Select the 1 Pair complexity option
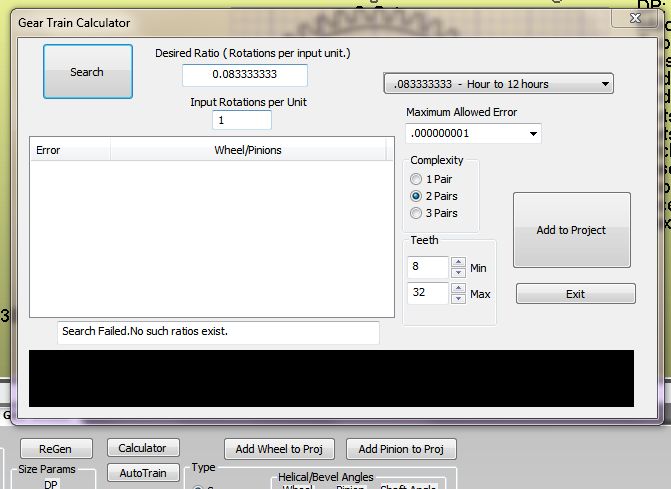The height and width of the screenshot is (489, 671). coord(417,179)
